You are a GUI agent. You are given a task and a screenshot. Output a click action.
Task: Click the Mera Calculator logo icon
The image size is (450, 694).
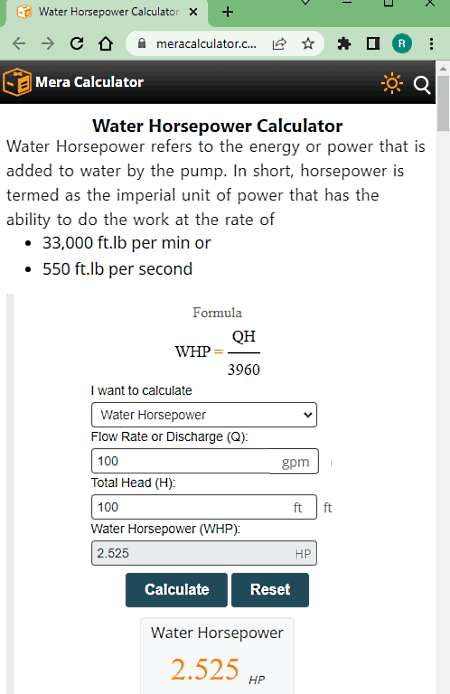point(17,82)
